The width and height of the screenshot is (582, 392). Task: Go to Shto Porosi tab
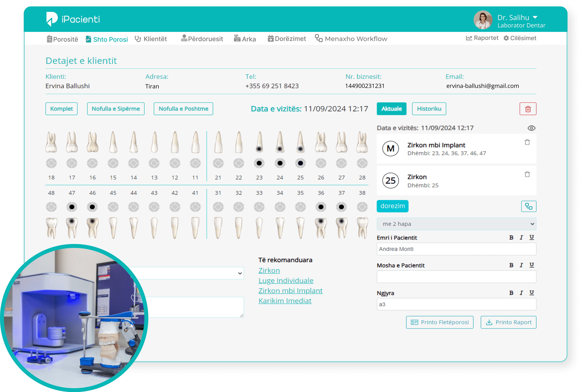(107, 39)
